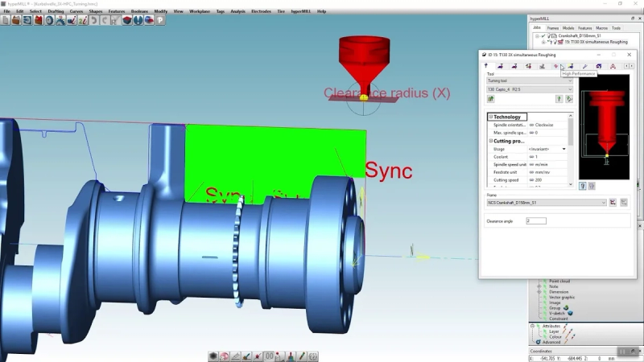Click the blue wheel toolbar icon
The image size is (644, 362).
[49, 20]
